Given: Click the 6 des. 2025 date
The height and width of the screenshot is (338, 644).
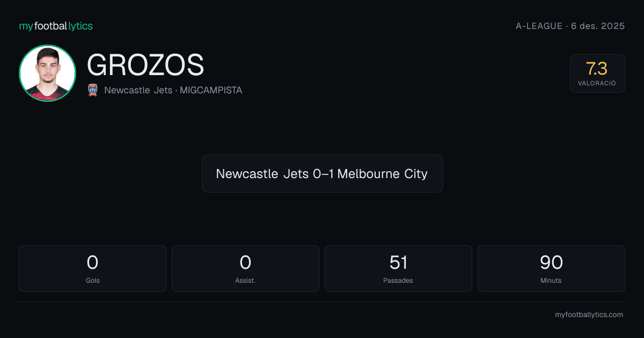Looking at the screenshot, I should pyautogui.click(x=598, y=26).
